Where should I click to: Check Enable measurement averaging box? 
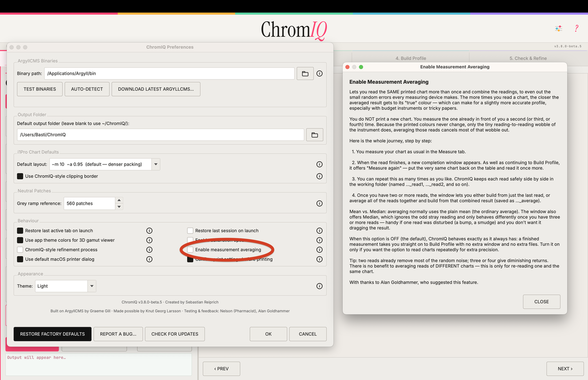click(190, 250)
